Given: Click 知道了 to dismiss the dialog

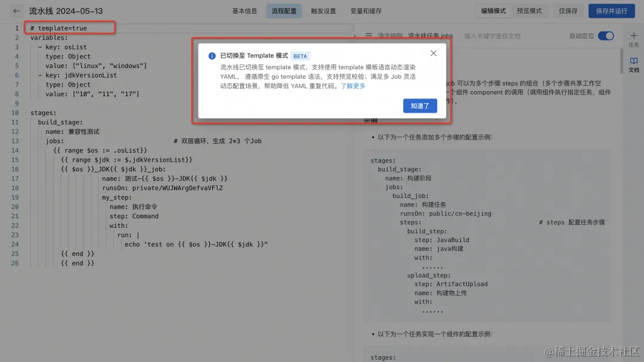Looking at the screenshot, I should click(420, 106).
